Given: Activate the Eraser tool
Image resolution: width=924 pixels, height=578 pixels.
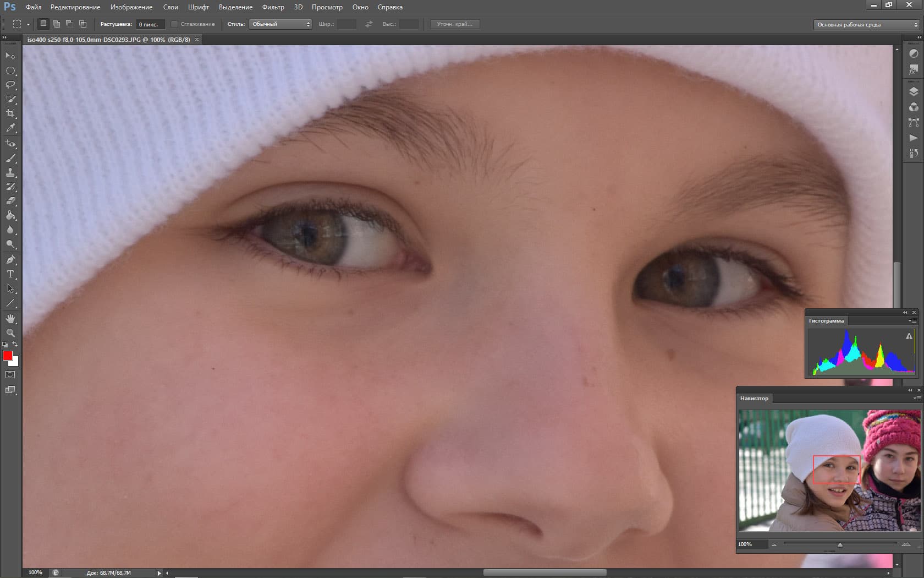Looking at the screenshot, I should click(x=10, y=201).
